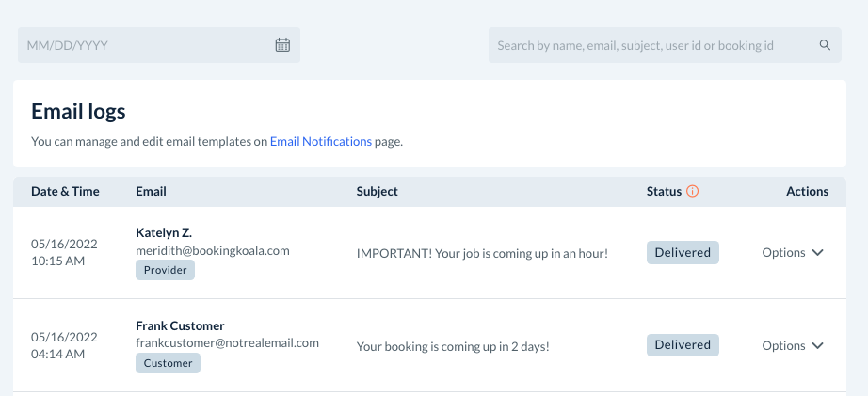Viewport: 868px width, 396px height.
Task: Expand Options dropdown for Katelyn Z. email
Action: click(x=793, y=252)
